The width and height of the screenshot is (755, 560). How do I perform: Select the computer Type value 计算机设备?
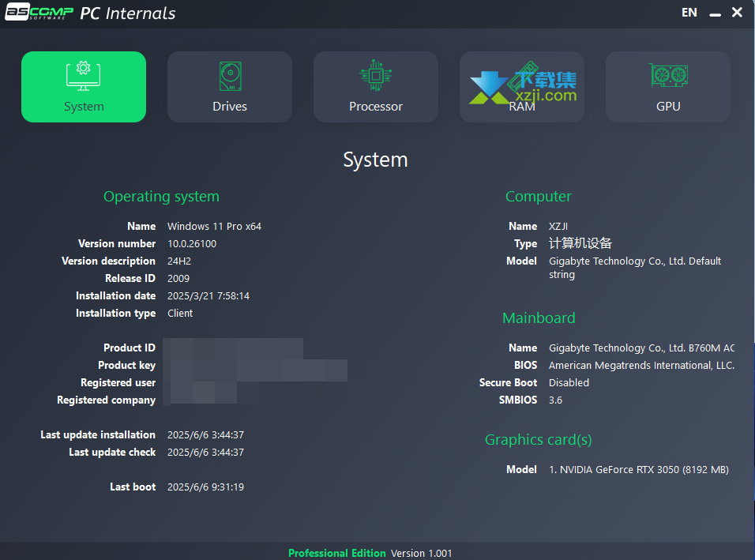580,243
